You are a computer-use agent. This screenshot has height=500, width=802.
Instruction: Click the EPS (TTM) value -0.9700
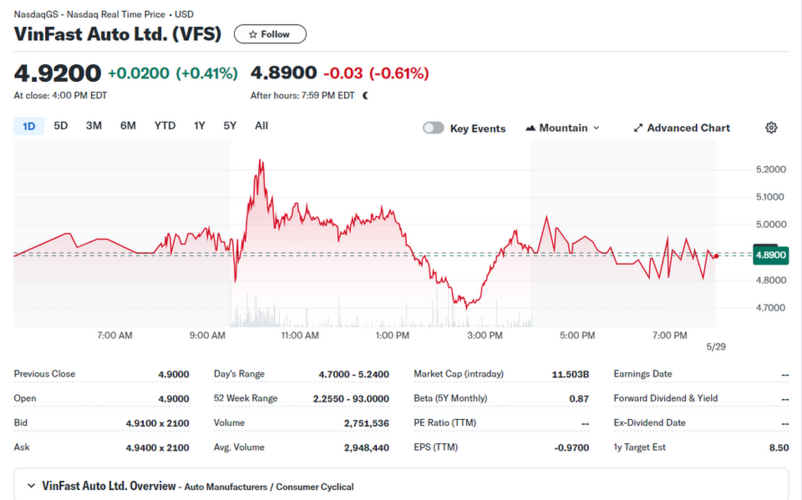(x=572, y=448)
